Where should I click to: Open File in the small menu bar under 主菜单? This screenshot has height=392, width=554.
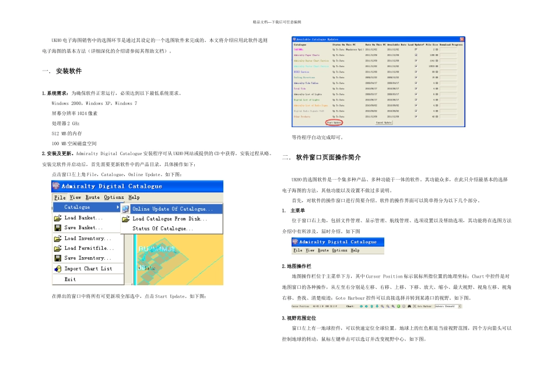coord(298,250)
